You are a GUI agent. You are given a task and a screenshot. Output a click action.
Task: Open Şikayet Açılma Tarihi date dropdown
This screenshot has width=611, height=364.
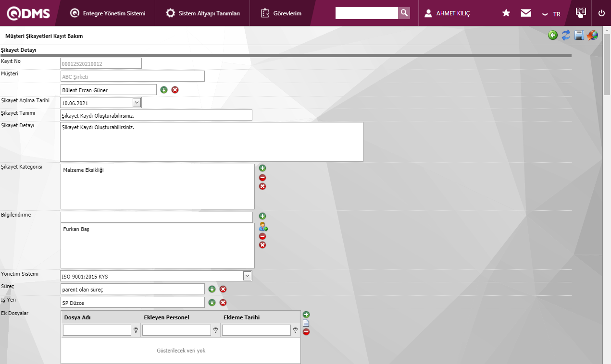[137, 102]
